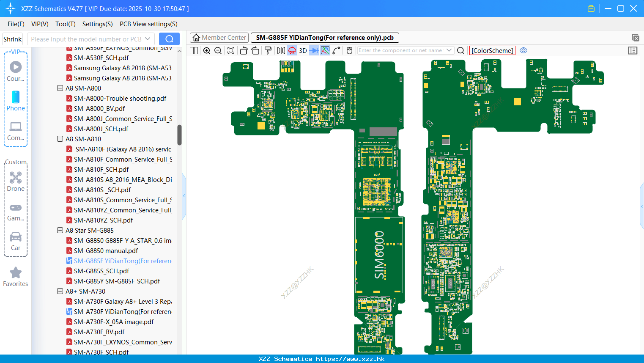This screenshot has height=363, width=644.
Task: Select the paint roller format tool
Action: click(268, 50)
